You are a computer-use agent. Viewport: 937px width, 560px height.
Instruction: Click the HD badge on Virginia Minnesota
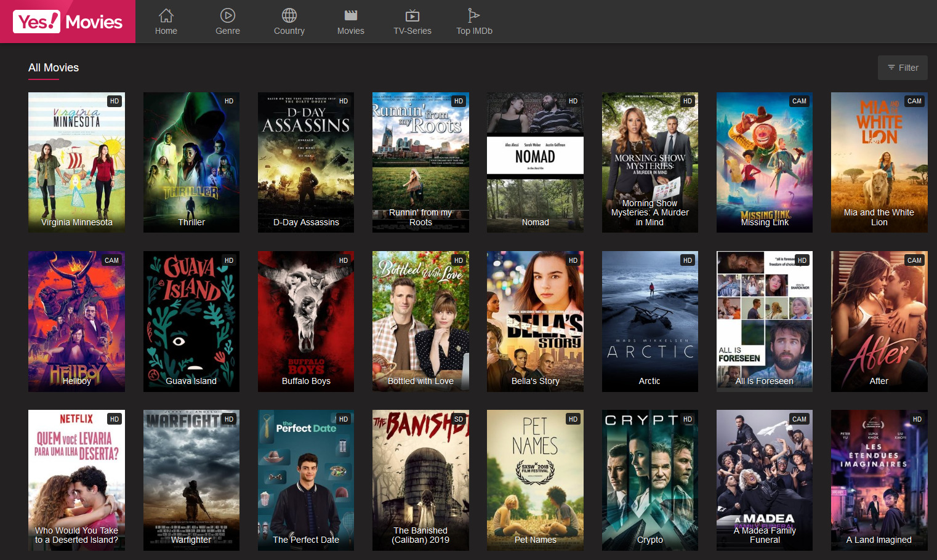[x=115, y=101]
